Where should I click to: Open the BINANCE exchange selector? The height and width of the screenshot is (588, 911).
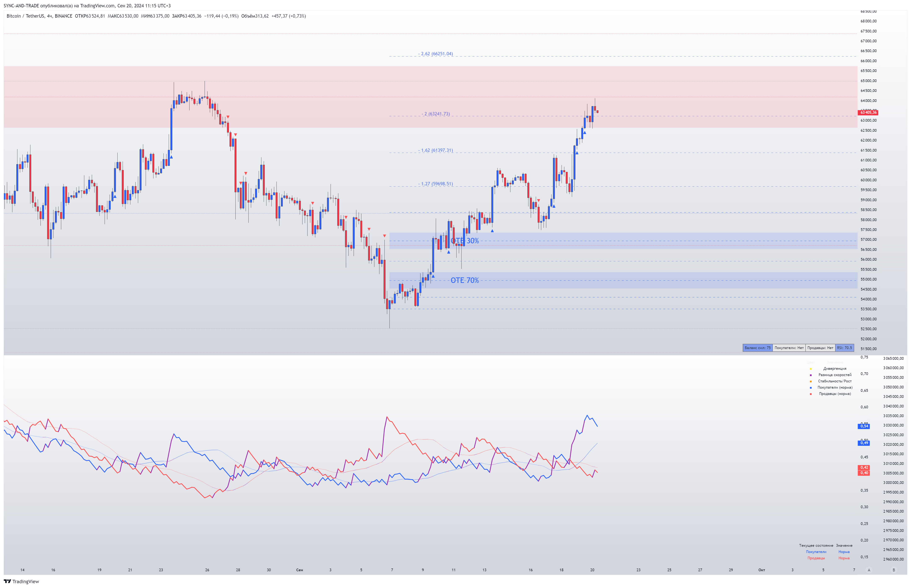pyautogui.click(x=64, y=16)
